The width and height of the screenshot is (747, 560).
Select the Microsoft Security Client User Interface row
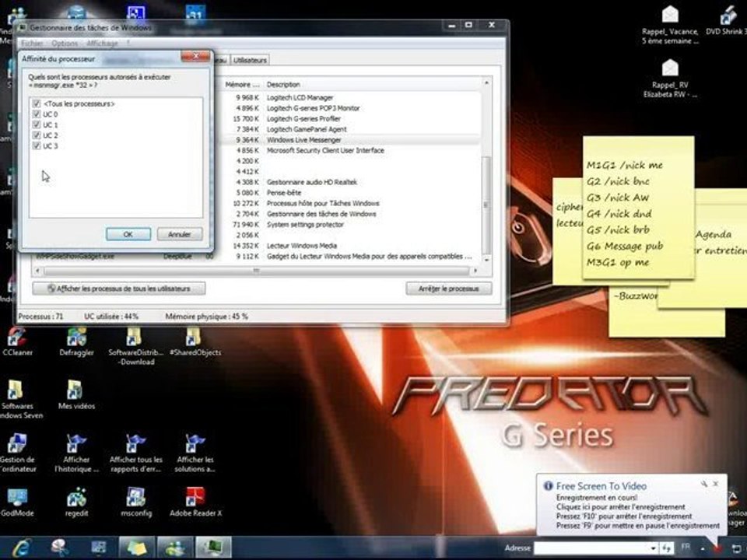[x=350, y=150]
